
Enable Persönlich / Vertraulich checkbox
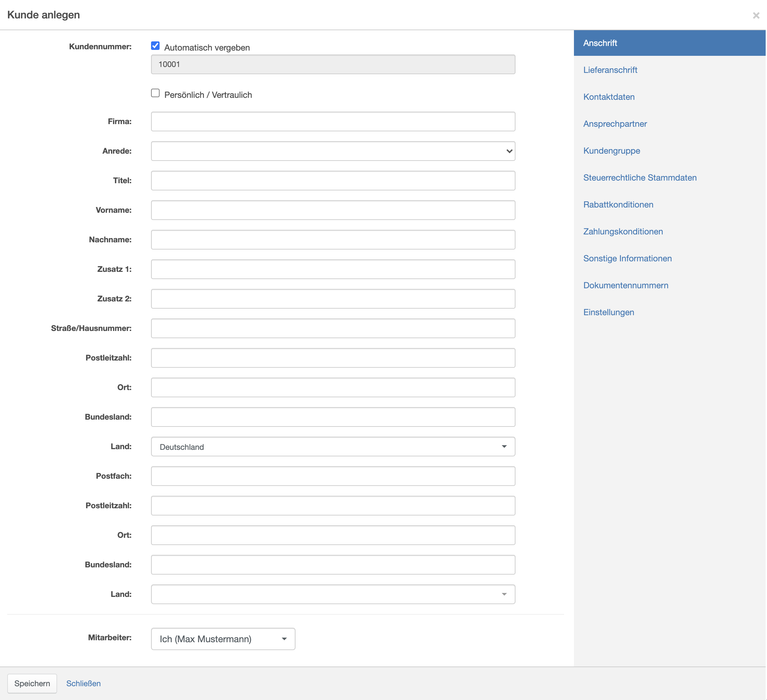click(155, 93)
